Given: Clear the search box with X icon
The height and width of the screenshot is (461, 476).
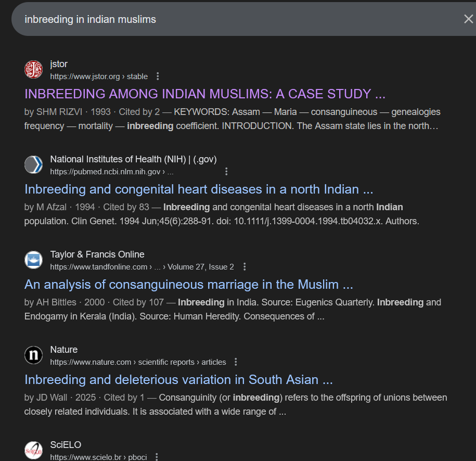Looking at the screenshot, I should coord(468,19).
